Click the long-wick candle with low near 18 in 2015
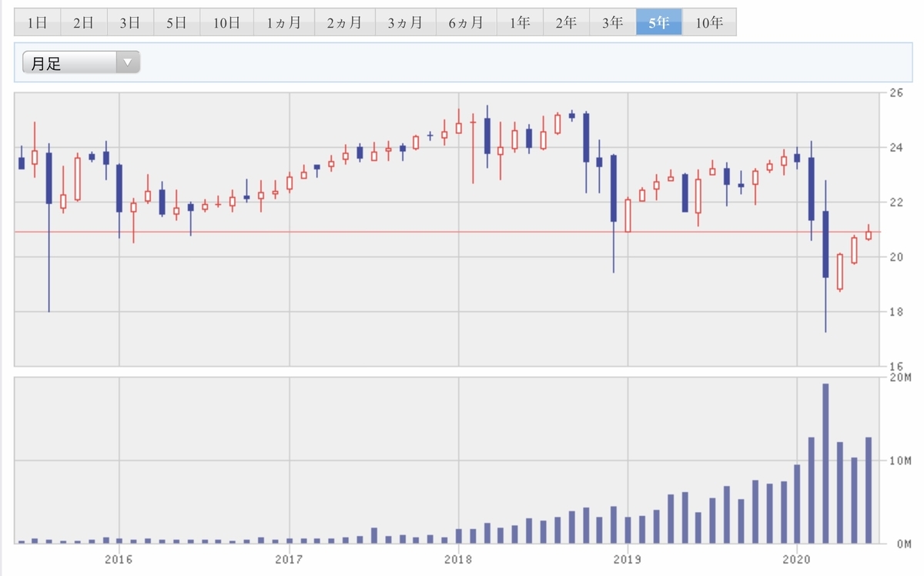The height and width of the screenshot is (576, 924). [49, 227]
